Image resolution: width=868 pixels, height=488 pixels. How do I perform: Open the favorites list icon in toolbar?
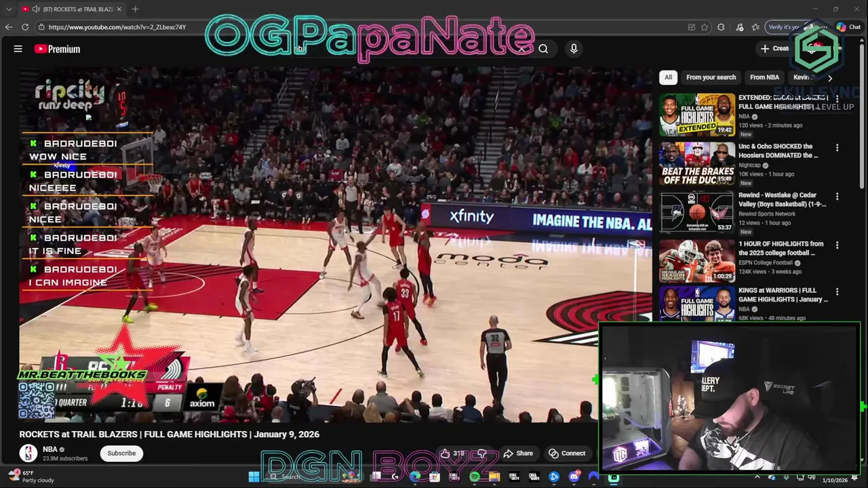pos(755,27)
